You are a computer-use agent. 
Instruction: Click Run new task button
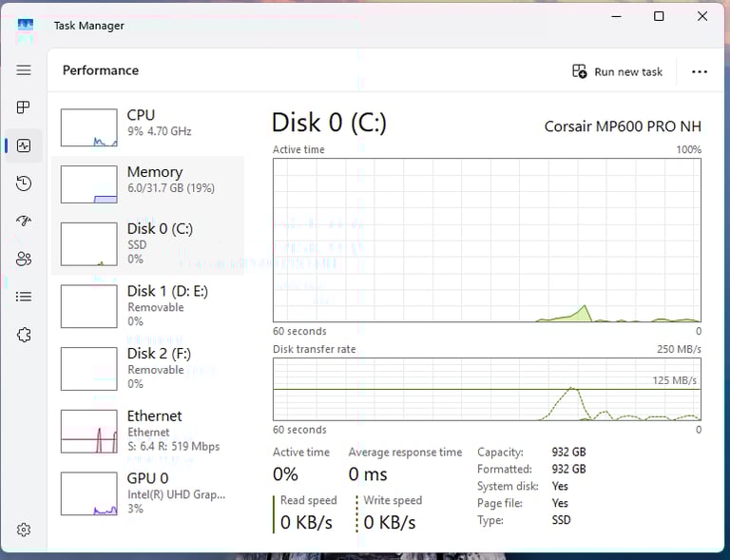(617, 71)
